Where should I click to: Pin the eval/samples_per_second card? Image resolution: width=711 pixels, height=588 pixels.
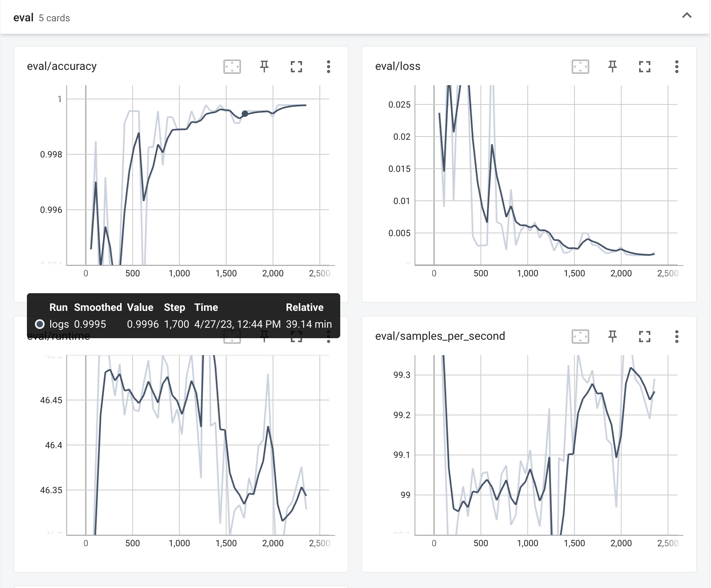pyautogui.click(x=613, y=337)
